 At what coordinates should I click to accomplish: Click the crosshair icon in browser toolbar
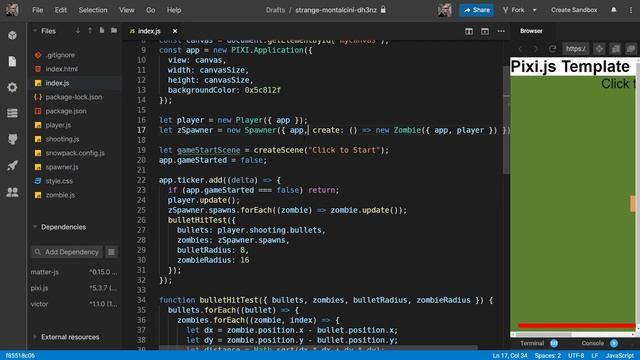tap(599, 49)
